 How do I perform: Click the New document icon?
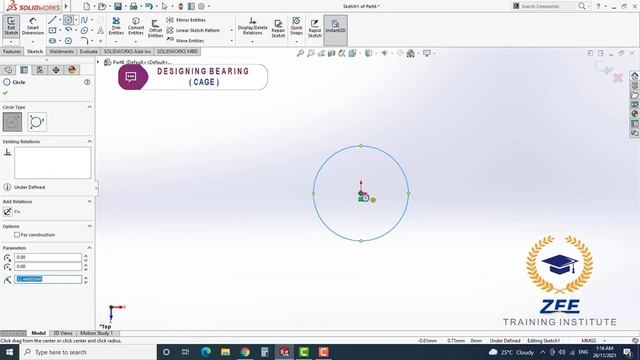(x=87, y=6)
